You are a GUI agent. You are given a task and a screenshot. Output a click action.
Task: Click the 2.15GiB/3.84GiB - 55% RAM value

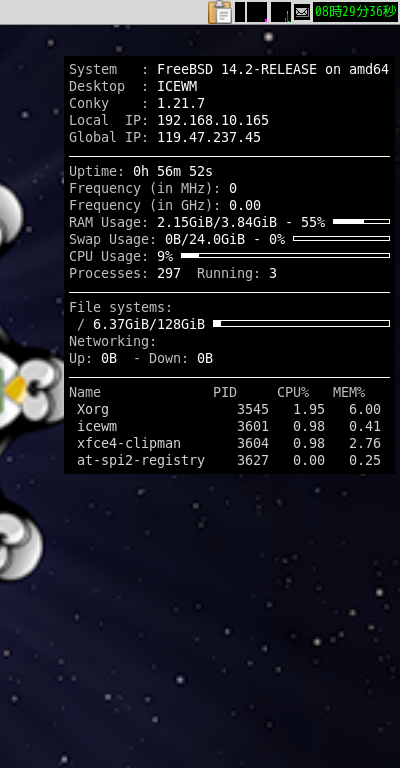(x=241, y=222)
